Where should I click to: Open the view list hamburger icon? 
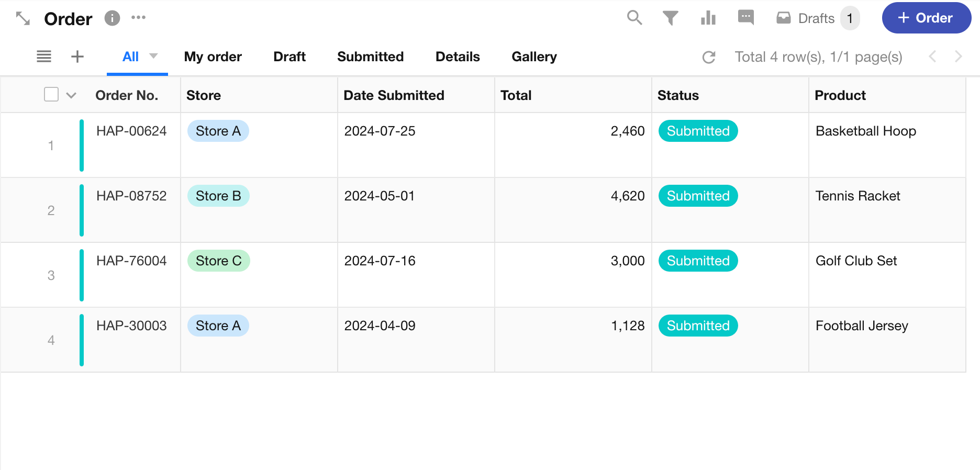click(44, 57)
